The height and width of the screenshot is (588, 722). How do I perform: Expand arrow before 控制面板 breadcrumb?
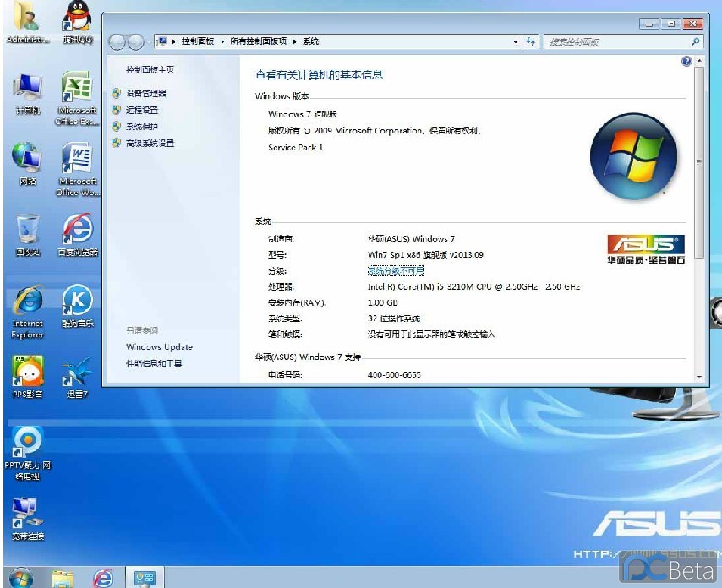[x=173, y=41]
